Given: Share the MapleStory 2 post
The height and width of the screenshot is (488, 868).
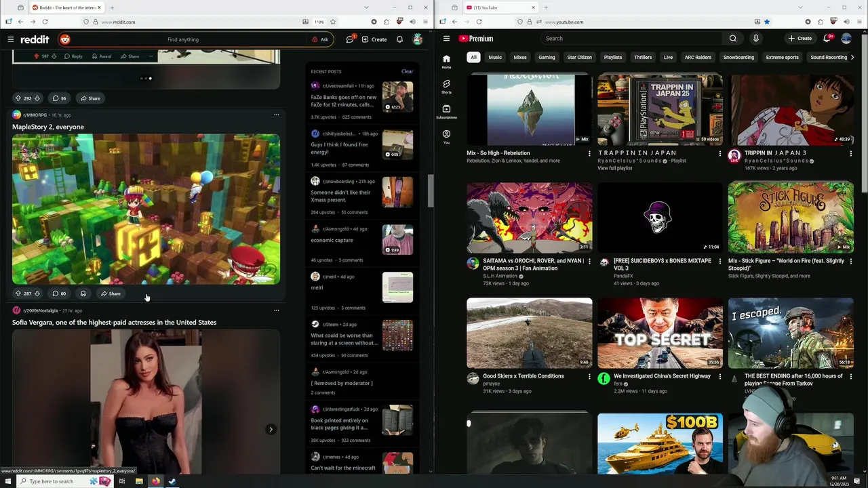Looking at the screenshot, I should (x=111, y=293).
